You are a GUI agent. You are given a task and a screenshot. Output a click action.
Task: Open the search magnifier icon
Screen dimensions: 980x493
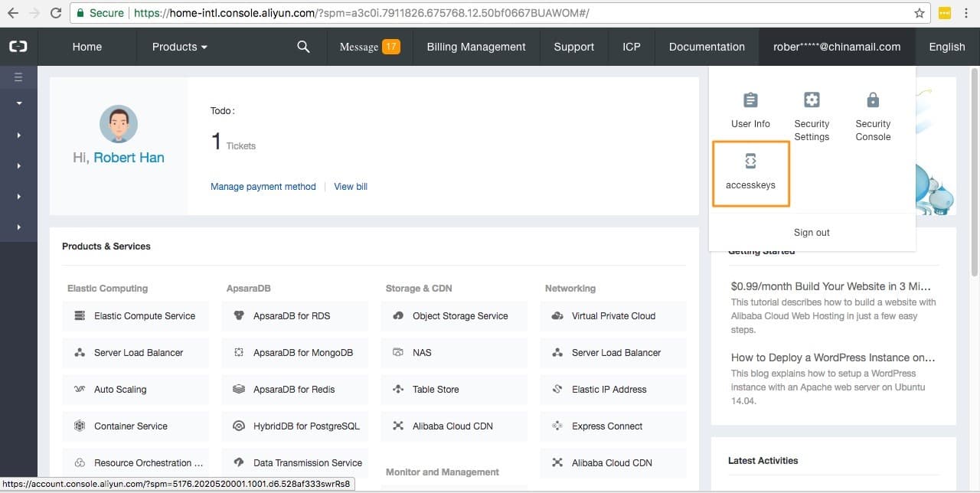pos(303,47)
